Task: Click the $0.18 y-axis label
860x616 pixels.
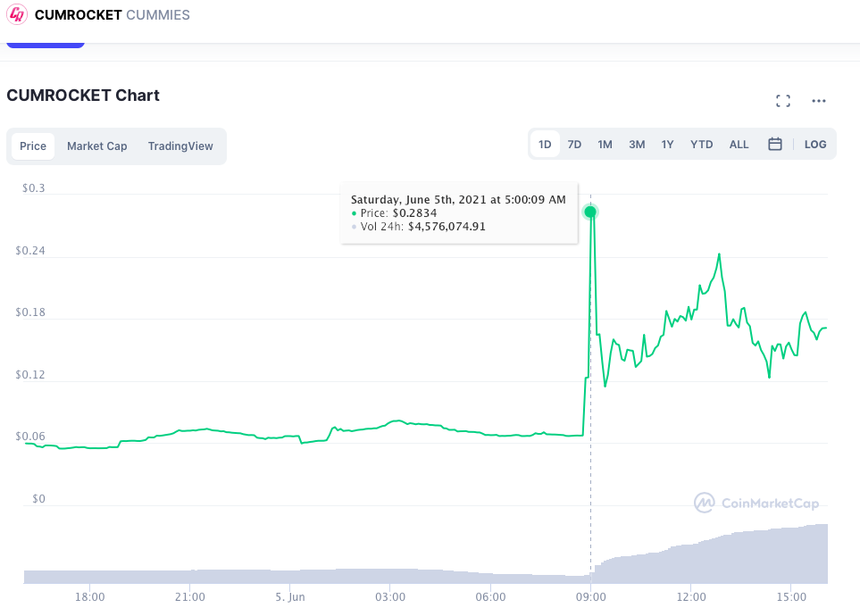Action: (30, 312)
